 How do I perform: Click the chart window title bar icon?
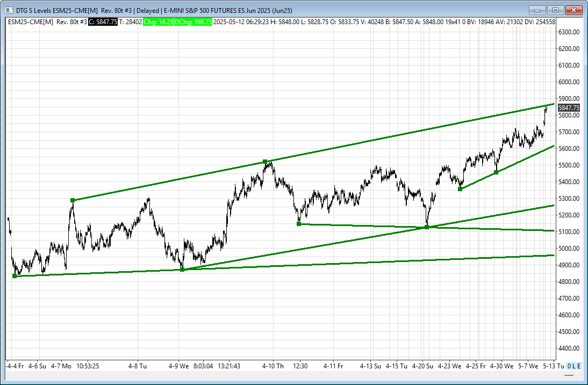(x=9, y=11)
